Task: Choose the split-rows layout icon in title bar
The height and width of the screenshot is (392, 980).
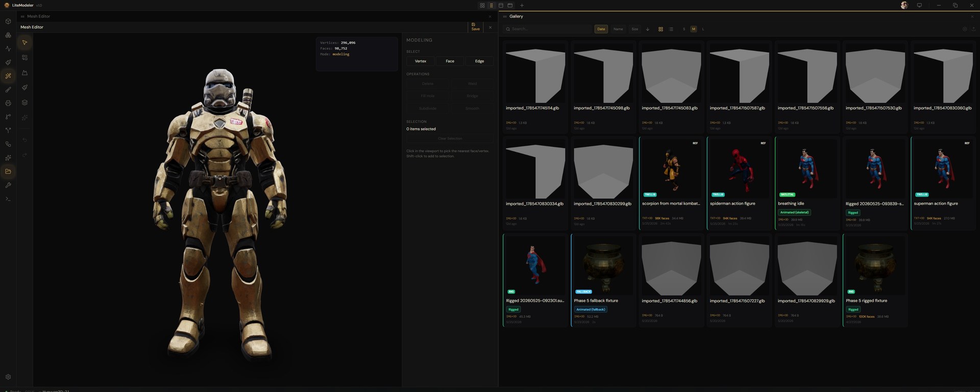Action: pos(501,6)
